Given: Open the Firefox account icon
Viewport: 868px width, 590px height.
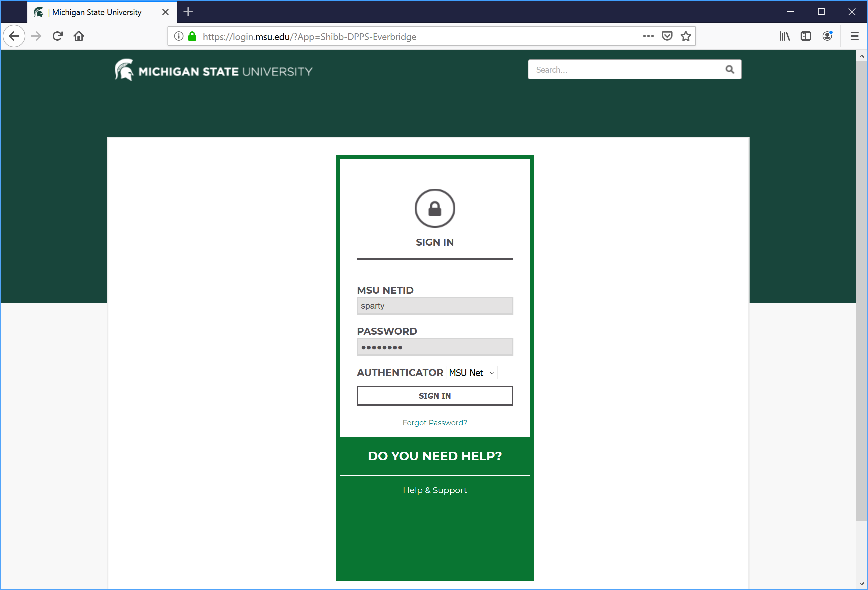Looking at the screenshot, I should 828,36.
